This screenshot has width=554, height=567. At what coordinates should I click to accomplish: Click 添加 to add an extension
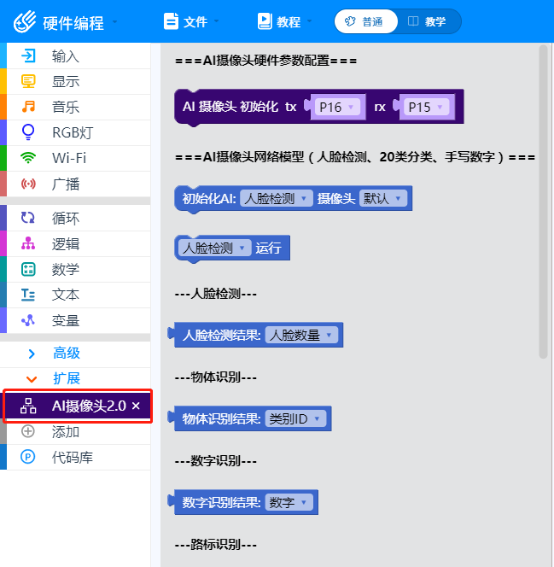(x=65, y=432)
